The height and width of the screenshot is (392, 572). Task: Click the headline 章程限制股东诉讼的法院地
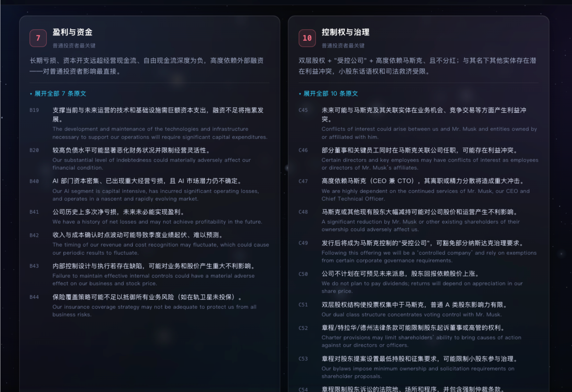[x=413, y=389]
